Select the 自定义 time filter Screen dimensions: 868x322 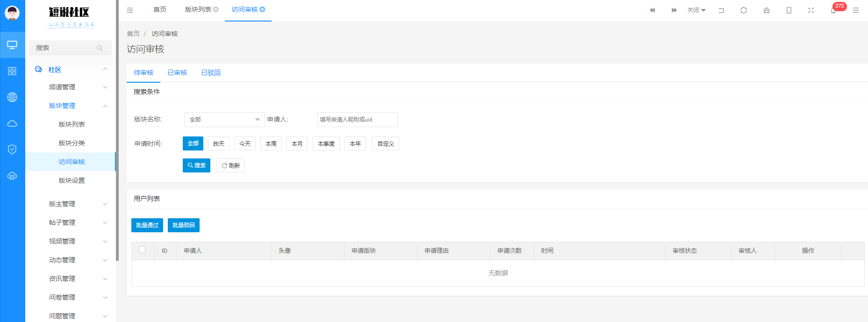tap(386, 143)
